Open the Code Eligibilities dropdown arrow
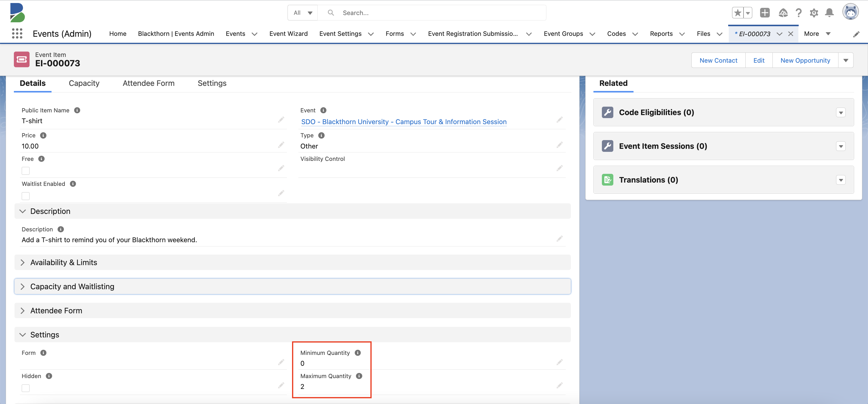This screenshot has width=868, height=404. click(841, 113)
